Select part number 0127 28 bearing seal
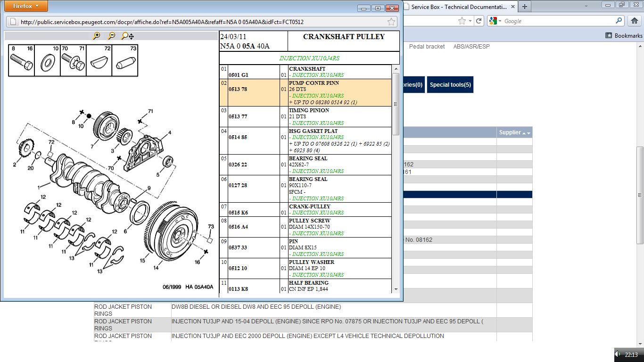644x362 pixels. pos(238,185)
